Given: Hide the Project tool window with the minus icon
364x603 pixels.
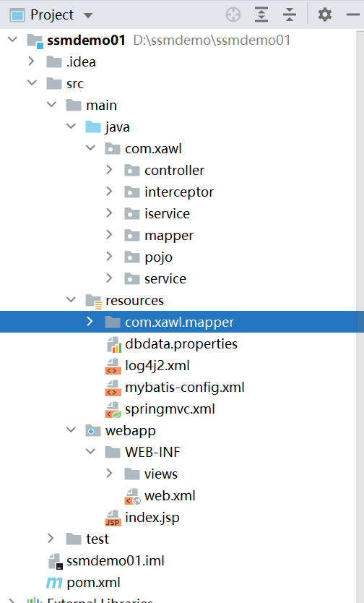Looking at the screenshot, I should click(x=353, y=14).
